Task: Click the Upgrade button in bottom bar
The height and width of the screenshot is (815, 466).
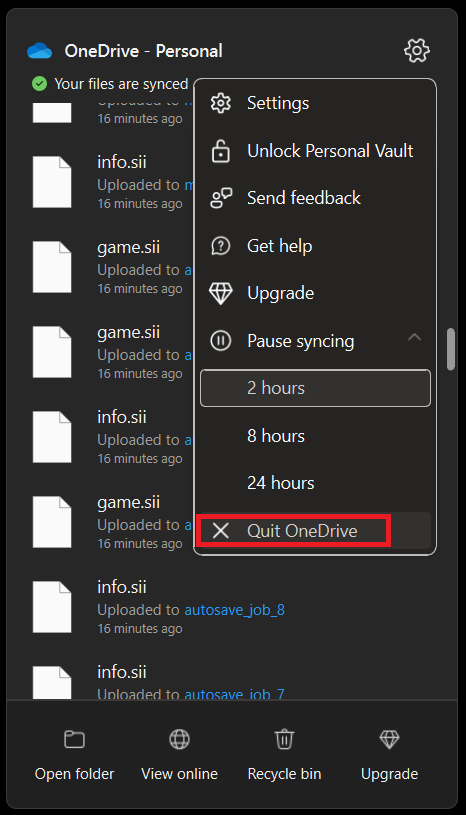Action: point(389,754)
